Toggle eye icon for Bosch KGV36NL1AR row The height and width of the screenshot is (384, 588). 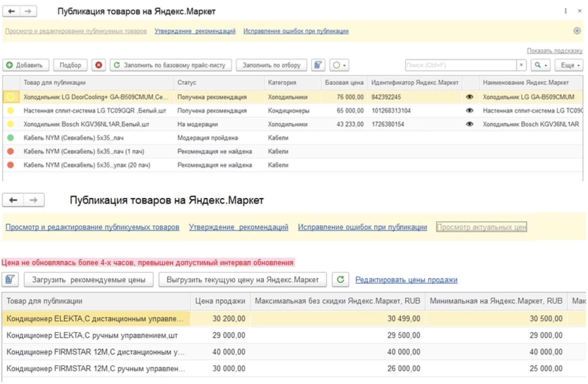pos(470,124)
